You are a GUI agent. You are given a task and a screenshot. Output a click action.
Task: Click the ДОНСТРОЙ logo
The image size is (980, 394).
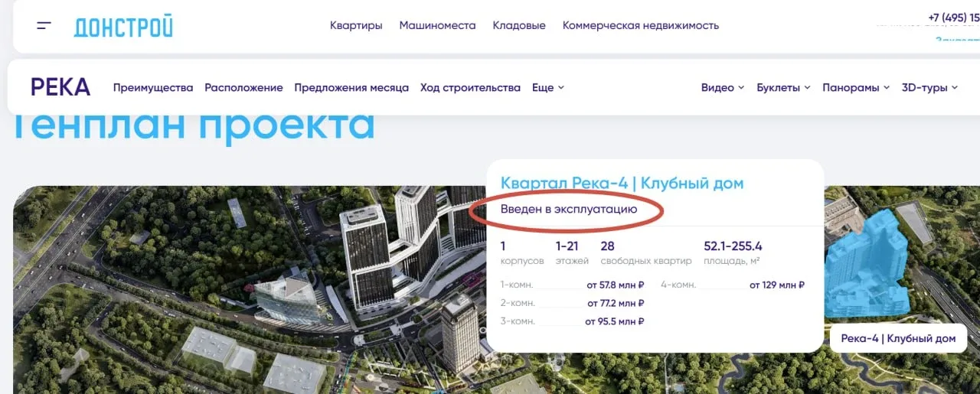click(123, 26)
